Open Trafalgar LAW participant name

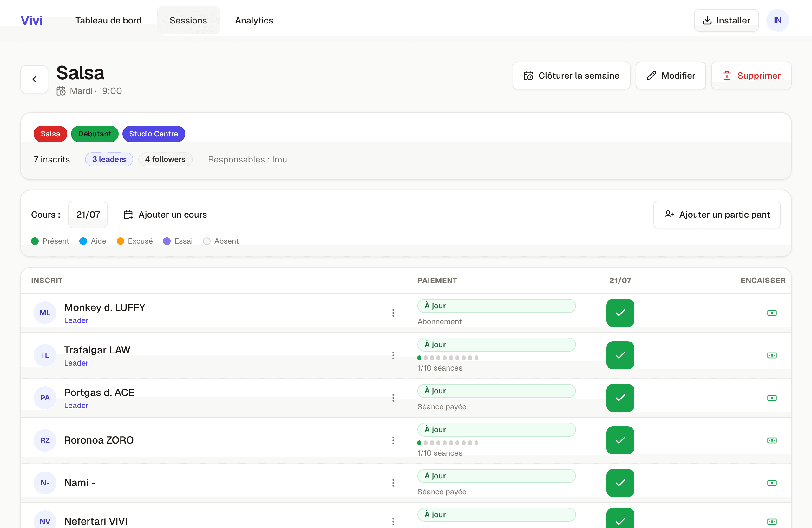pos(97,350)
